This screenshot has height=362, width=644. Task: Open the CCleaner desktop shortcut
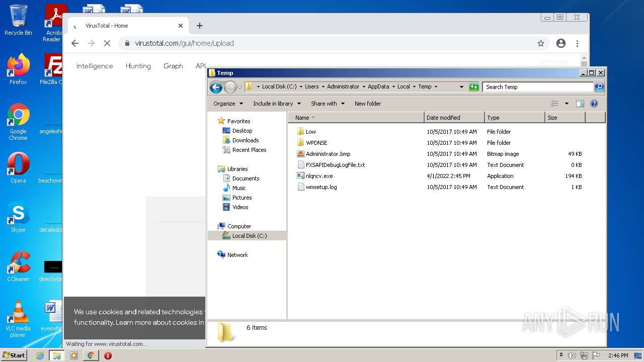(18, 266)
